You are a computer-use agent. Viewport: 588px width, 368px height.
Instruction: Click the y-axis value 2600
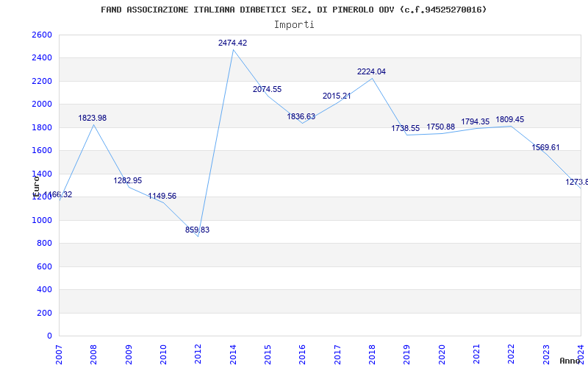tap(42, 35)
